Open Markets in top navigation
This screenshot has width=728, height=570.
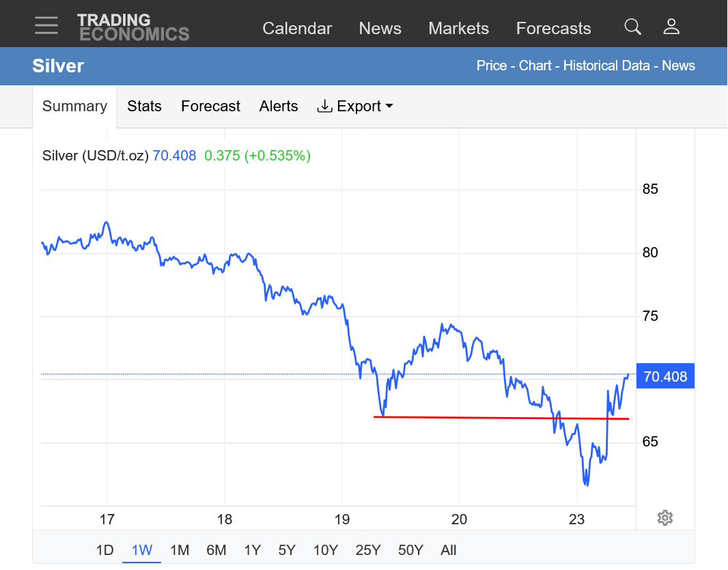pos(458,29)
